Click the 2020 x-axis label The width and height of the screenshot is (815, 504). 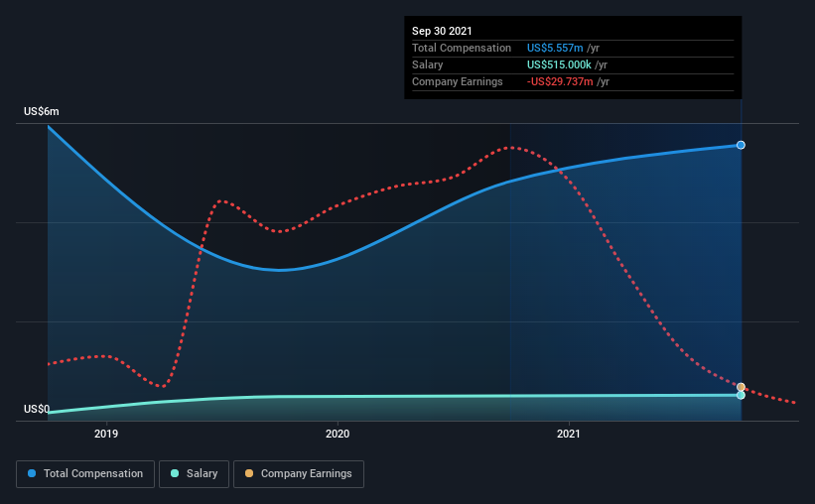pos(338,434)
